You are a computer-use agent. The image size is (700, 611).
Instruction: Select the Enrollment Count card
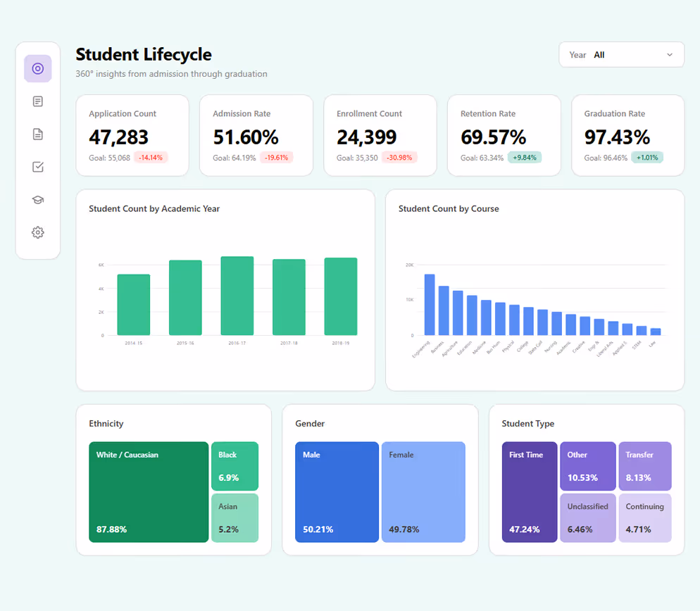(x=380, y=135)
